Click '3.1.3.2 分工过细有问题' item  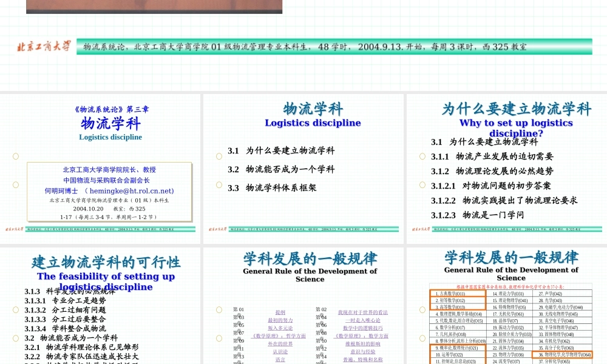pyautogui.click(x=65, y=310)
